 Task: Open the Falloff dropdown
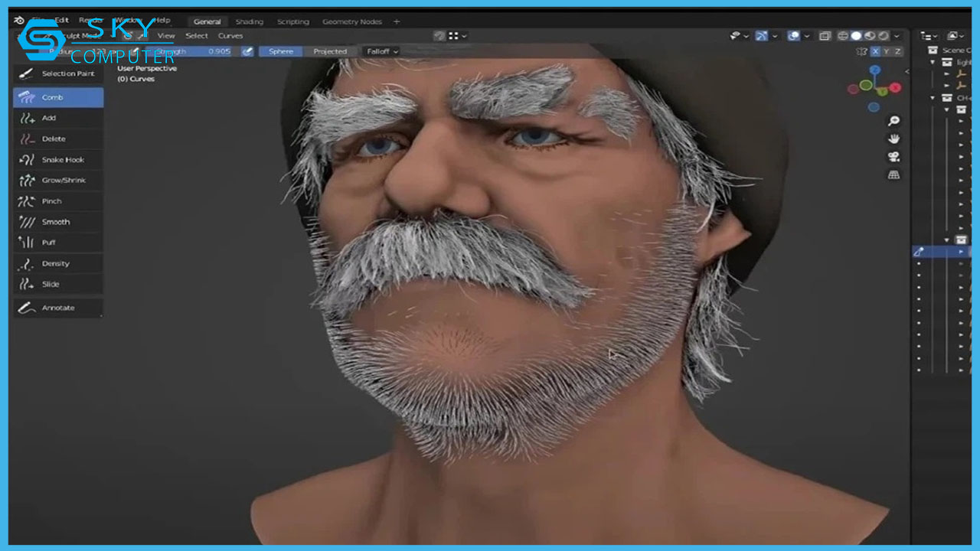pyautogui.click(x=381, y=51)
